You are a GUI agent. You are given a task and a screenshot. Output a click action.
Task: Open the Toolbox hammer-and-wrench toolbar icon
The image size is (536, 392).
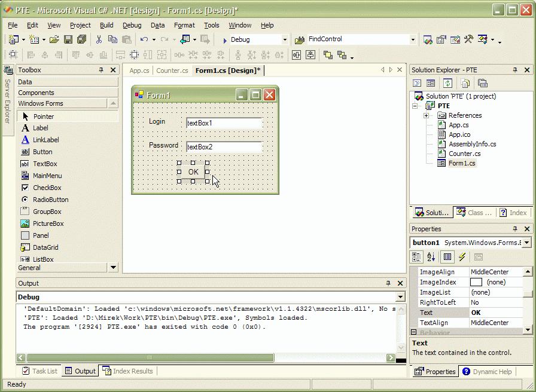pyautogui.click(x=468, y=39)
